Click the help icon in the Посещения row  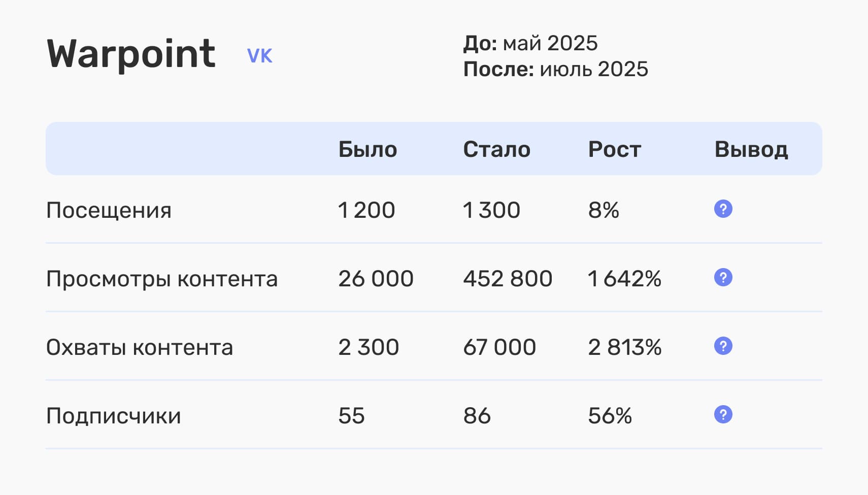[723, 209]
